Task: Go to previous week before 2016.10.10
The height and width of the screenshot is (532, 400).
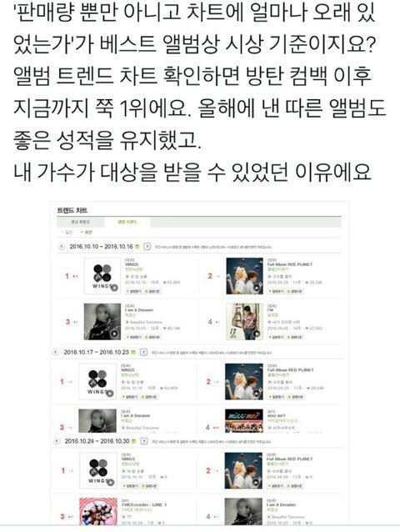Action: pyautogui.click(x=62, y=247)
